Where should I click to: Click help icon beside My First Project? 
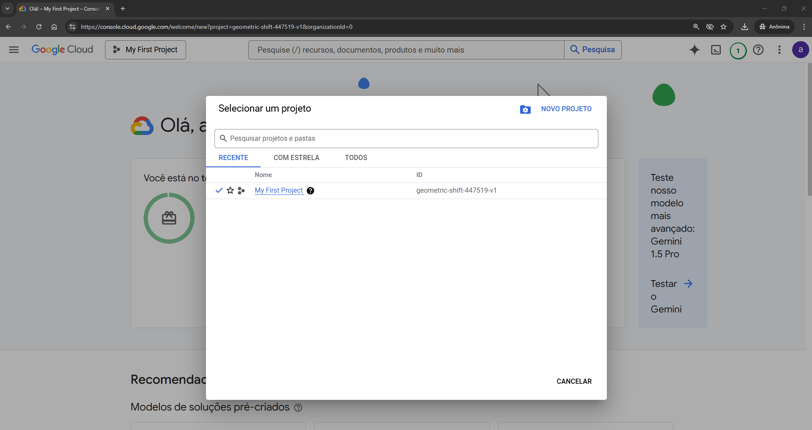click(x=310, y=191)
